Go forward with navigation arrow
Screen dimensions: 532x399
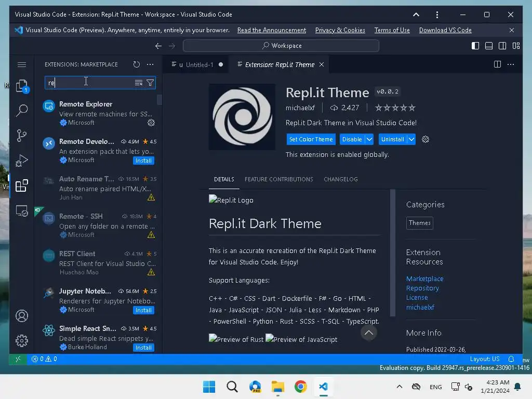click(x=172, y=46)
